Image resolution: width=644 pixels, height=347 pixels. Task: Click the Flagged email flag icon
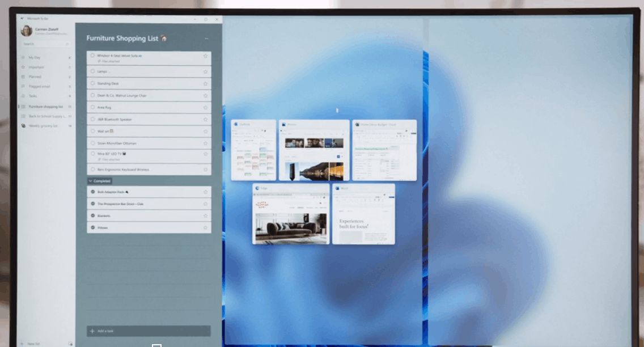pyautogui.click(x=23, y=86)
